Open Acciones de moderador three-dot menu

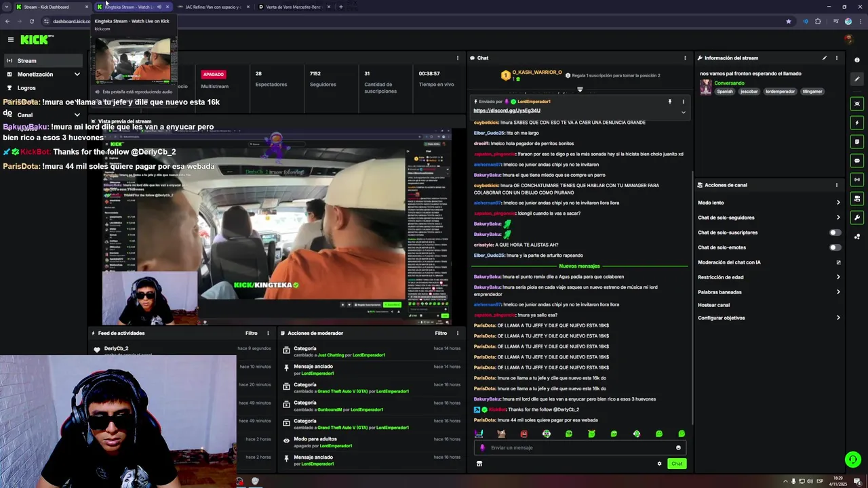pos(457,333)
